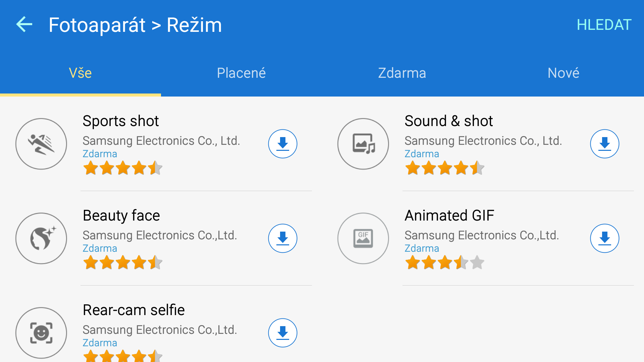Download the Beauty face mode
The height and width of the screenshot is (362, 644).
(x=283, y=238)
